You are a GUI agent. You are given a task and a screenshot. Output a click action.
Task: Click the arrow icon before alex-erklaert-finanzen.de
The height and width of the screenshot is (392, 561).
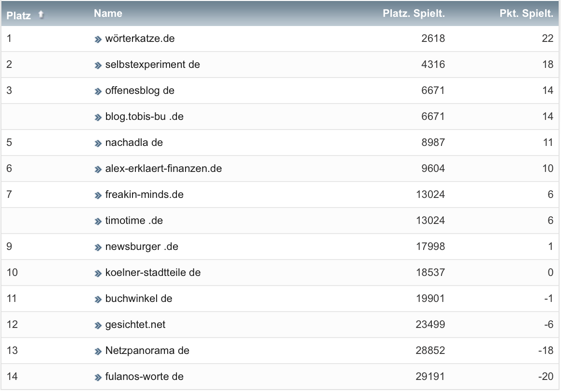pos(98,170)
